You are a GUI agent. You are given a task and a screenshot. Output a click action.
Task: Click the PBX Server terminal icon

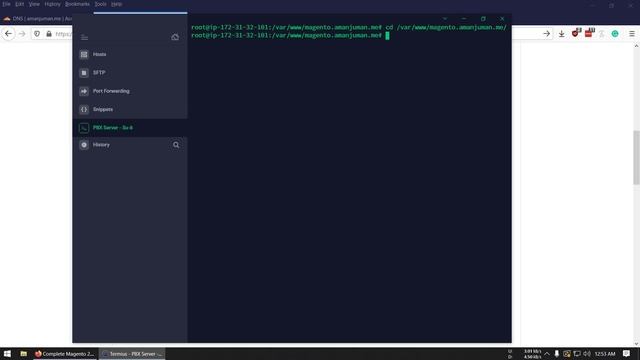click(x=84, y=128)
